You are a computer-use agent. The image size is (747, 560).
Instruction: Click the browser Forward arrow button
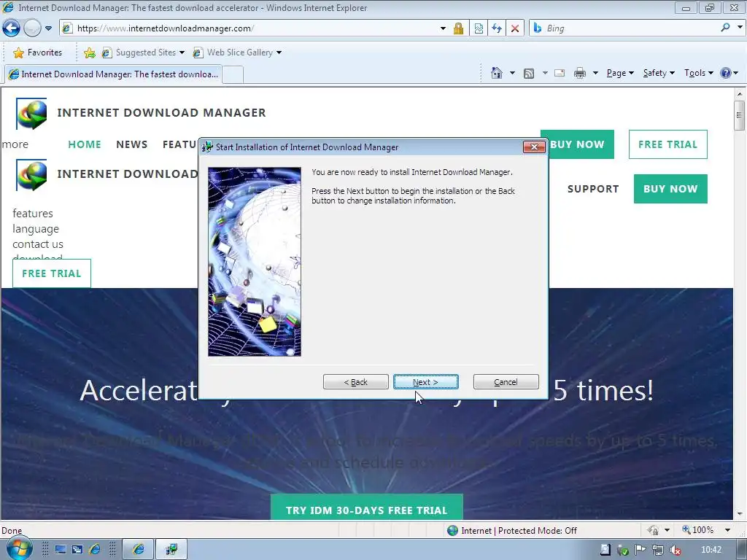point(32,28)
